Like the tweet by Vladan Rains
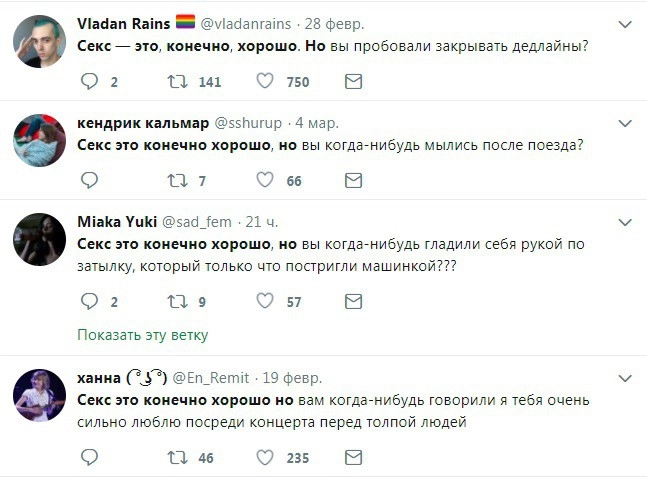This screenshot has width=647, height=477. point(265,82)
